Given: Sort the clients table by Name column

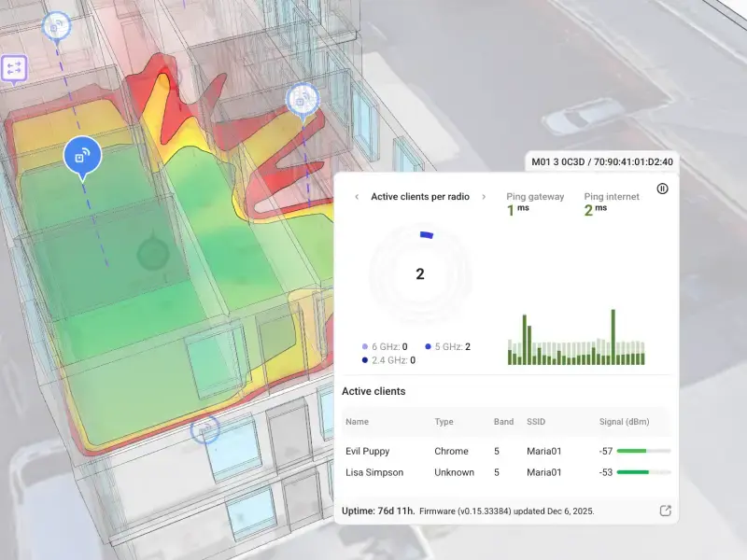Looking at the screenshot, I should point(357,422).
